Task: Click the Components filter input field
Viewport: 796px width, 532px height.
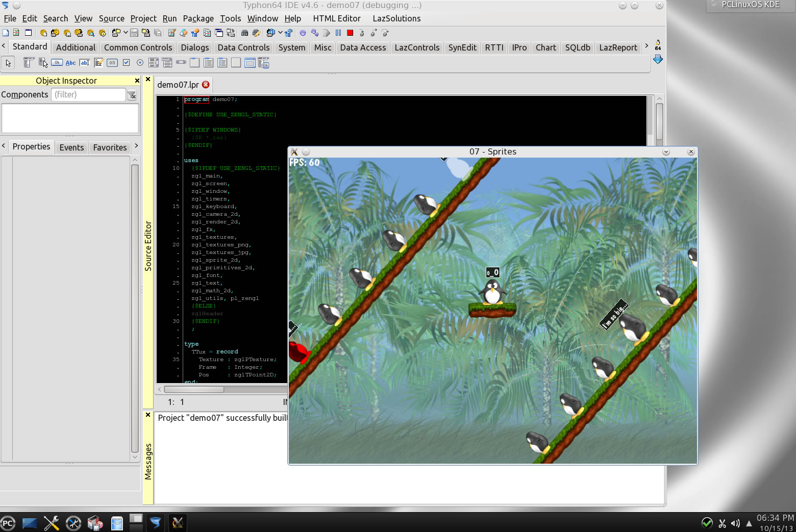Action: tap(88, 95)
